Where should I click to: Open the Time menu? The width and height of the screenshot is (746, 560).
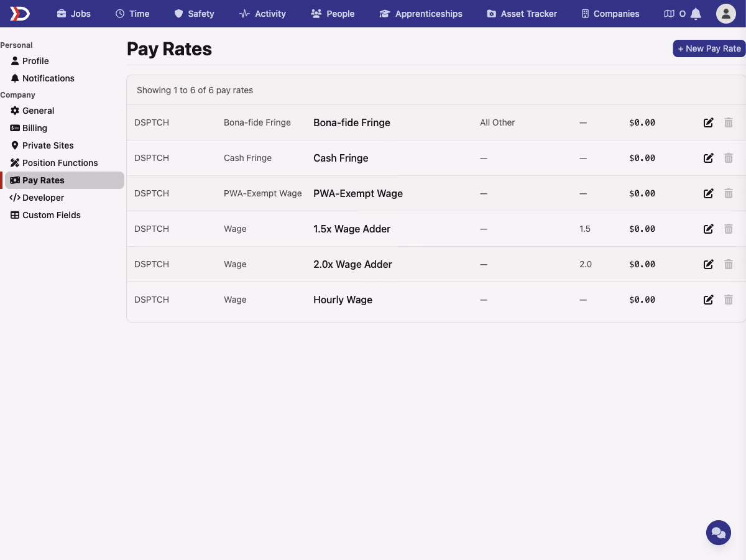click(132, 14)
